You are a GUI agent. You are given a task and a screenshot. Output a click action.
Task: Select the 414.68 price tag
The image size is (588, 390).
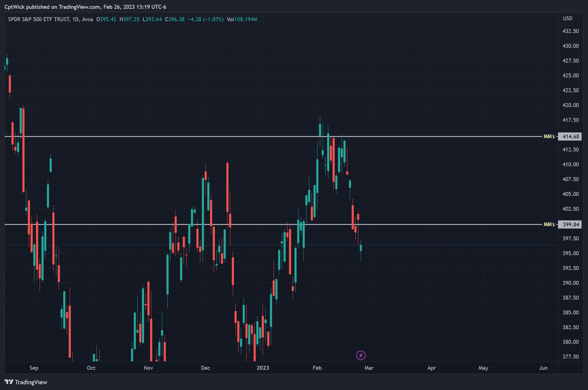coord(570,137)
